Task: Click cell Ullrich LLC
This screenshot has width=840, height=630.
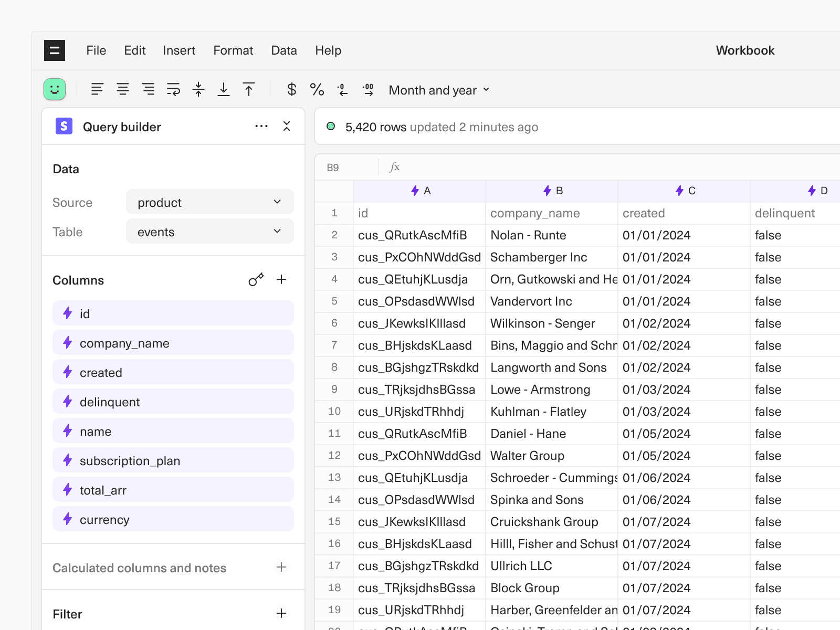Action: 552,565
